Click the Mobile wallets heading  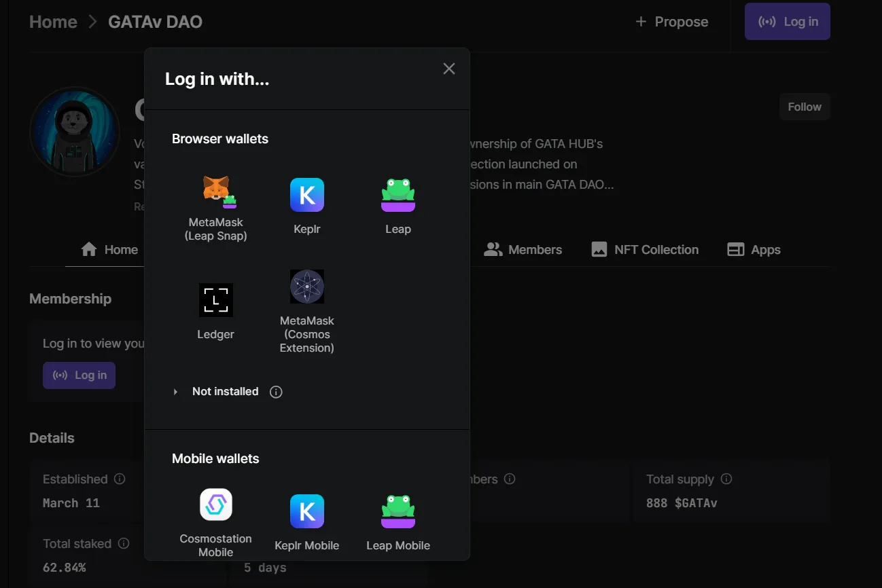tap(215, 459)
